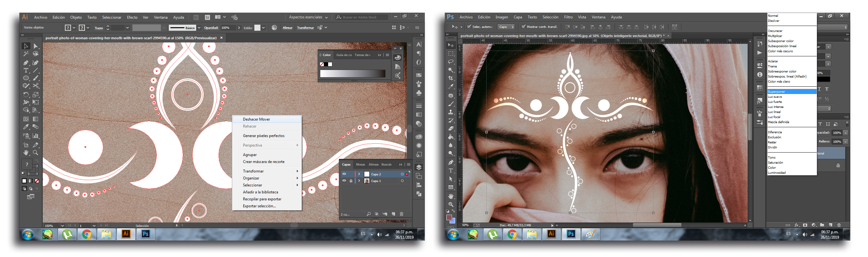
Task: Select Photoshop's Horizontal Type tool
Action: click(451, 171)
